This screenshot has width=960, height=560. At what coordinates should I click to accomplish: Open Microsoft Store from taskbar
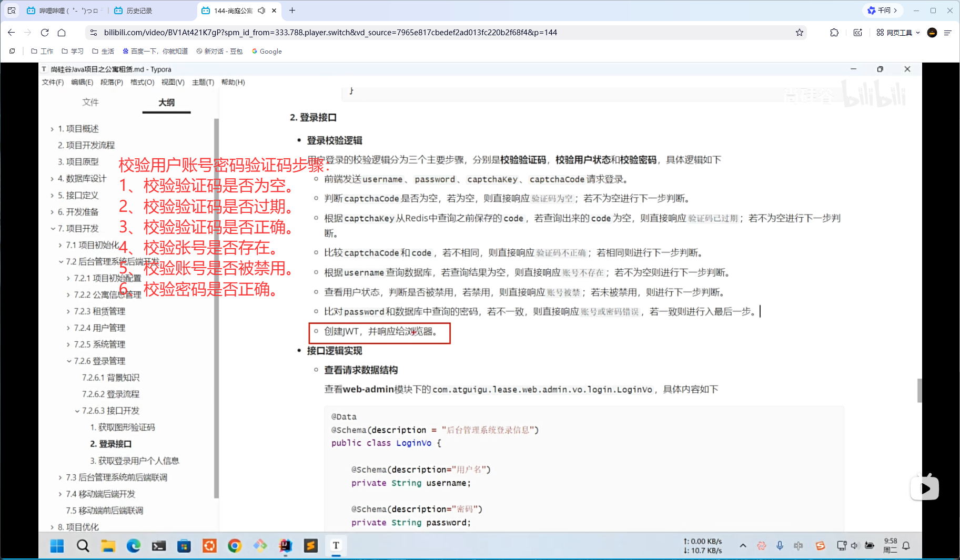tap(184, 546)
